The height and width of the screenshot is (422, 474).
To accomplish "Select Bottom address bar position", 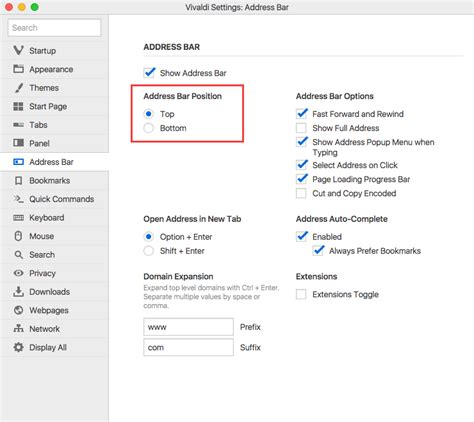I will point(149,128).
